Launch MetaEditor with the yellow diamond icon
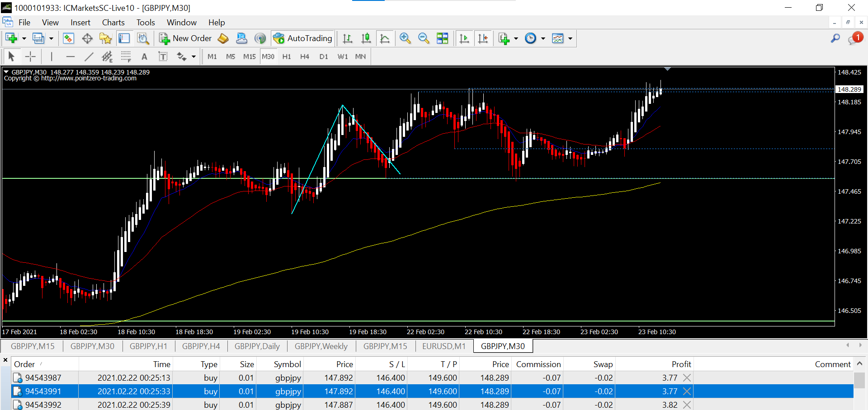The width and height of the screenshot is (868, 410). point(223,38)
